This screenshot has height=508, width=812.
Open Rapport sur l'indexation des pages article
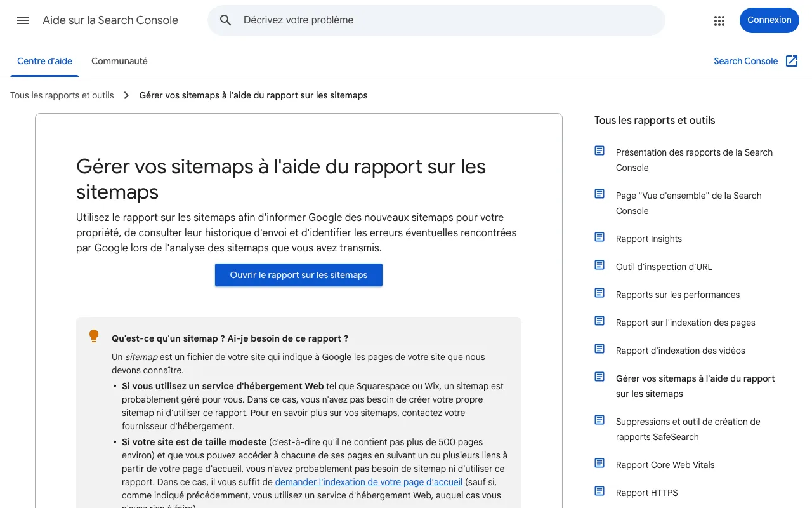(686, 323)
